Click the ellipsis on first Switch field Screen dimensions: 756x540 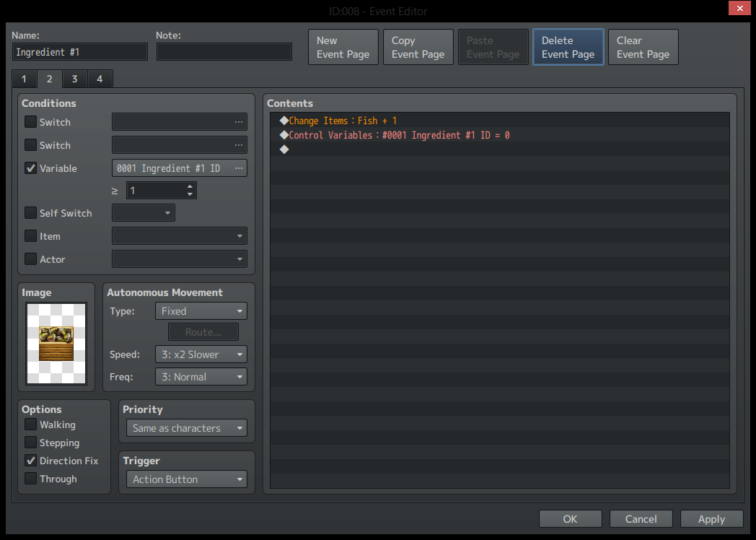click(239, 121)
